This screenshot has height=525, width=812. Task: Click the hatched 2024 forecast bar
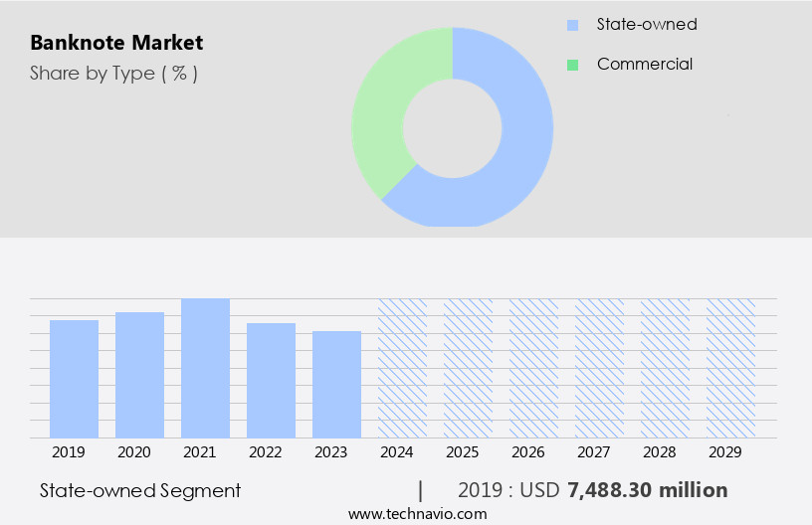(x=402, y=368)
